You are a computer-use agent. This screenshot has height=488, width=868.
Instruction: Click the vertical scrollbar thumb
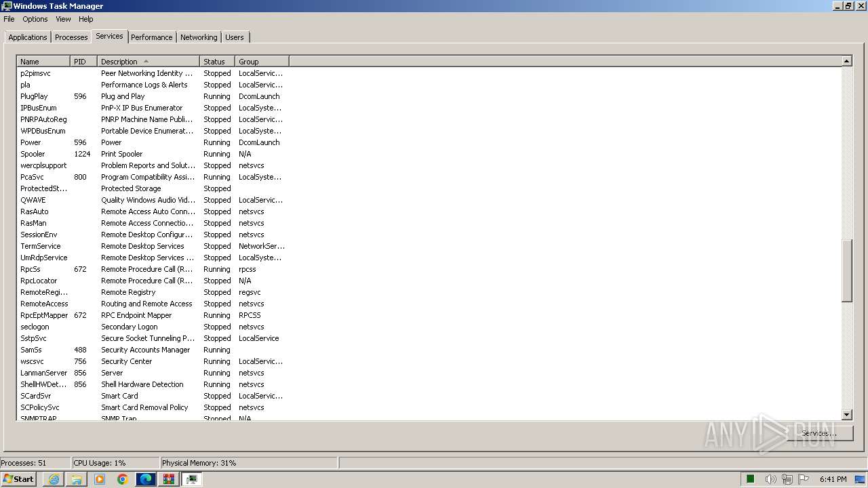pyautogui.click(x=846, y=270)
